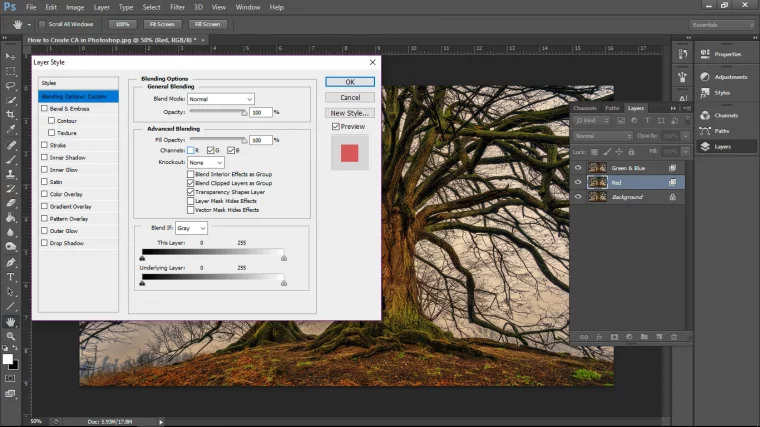
Task: Open layer blend mode Normal dropdown in Layers panel
Action: 602,136
